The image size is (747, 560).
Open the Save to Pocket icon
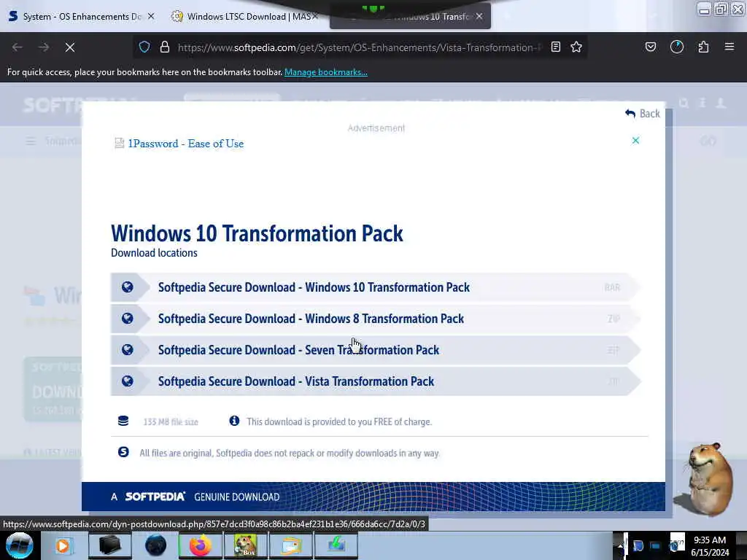(650, 47)
